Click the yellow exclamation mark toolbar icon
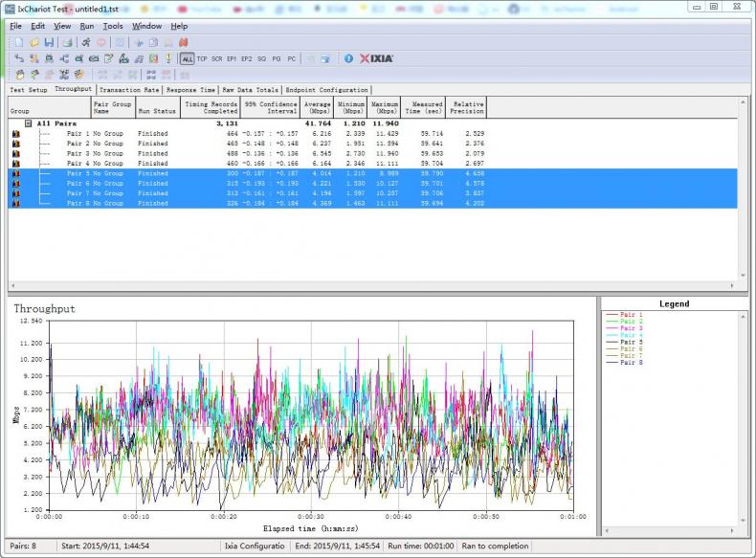Viewport: 756px width, 558px height. (168, 58)
